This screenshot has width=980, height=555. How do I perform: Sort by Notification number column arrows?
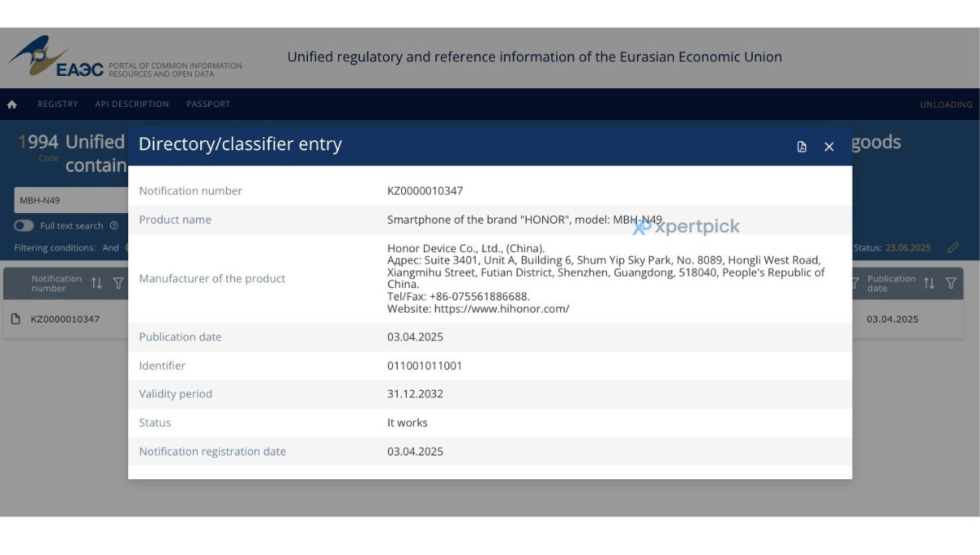(x=96, y=283)
